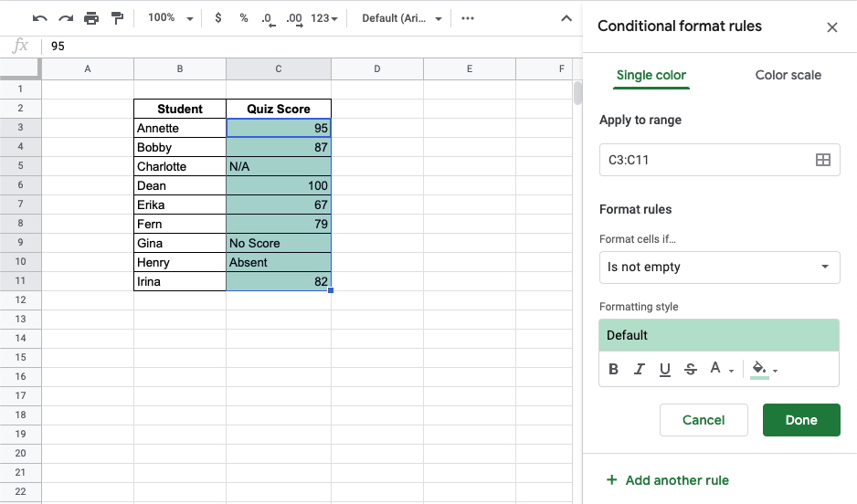The height and width of the screenshot is (504, 857).
Task: Click Add another rule
Action: point(667,480)
